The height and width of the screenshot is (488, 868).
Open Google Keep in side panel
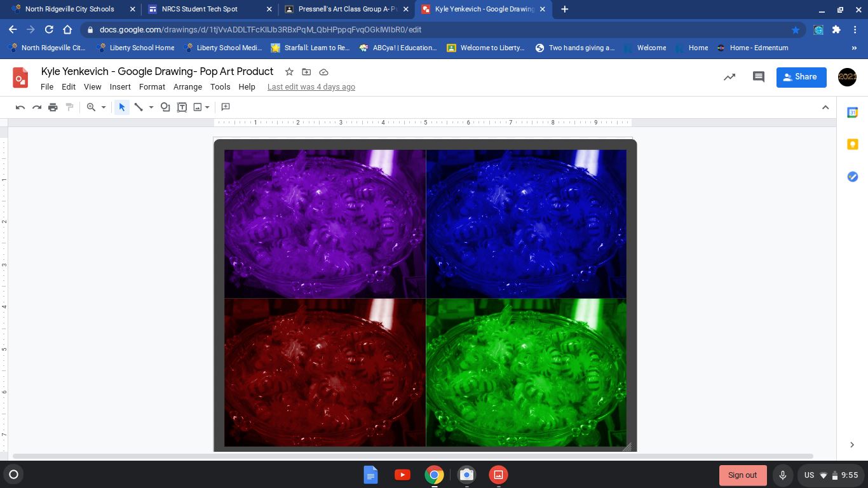coord(852,145)
